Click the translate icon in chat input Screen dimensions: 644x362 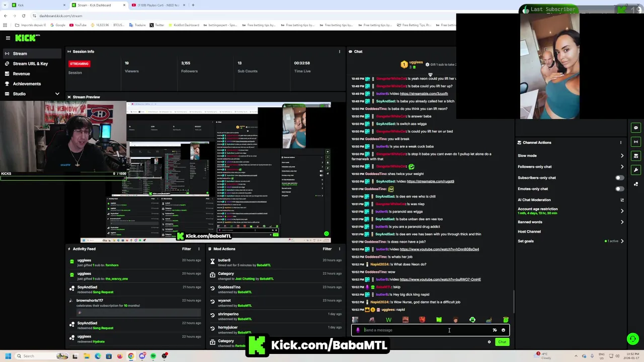point(495,330)
